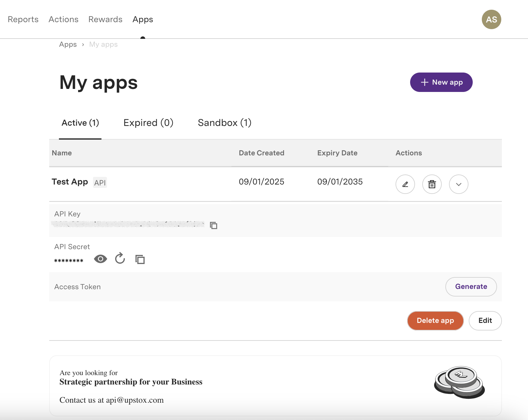
Task: Switch to the Sandbox (1) tab
Action: 225,123
